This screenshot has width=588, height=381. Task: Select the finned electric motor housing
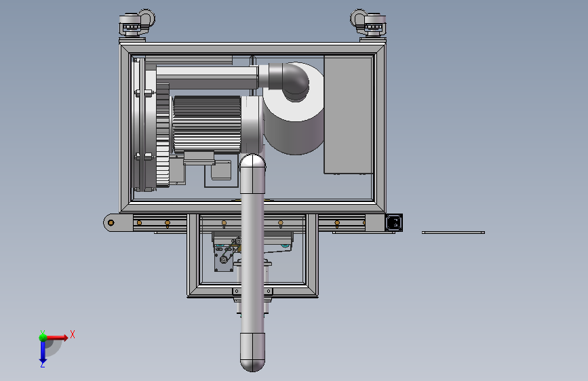tap(207, 125)
